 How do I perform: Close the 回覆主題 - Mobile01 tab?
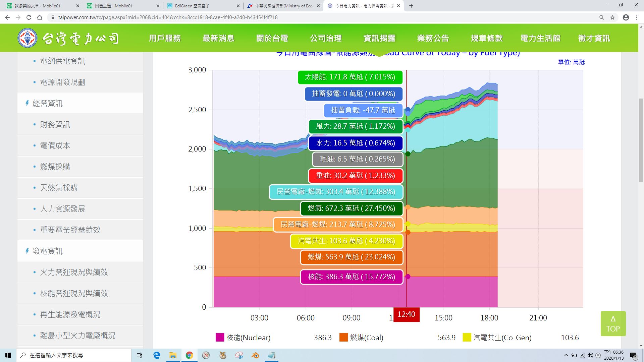[158, 6]
